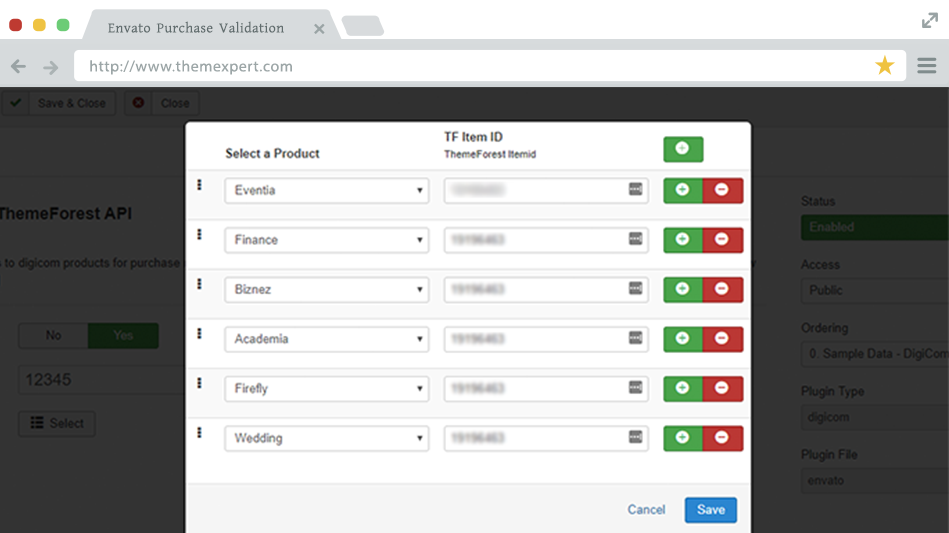This screenshot has height=533, width=949.
Task: Open the Ordering dropdown
Action: 875,354
